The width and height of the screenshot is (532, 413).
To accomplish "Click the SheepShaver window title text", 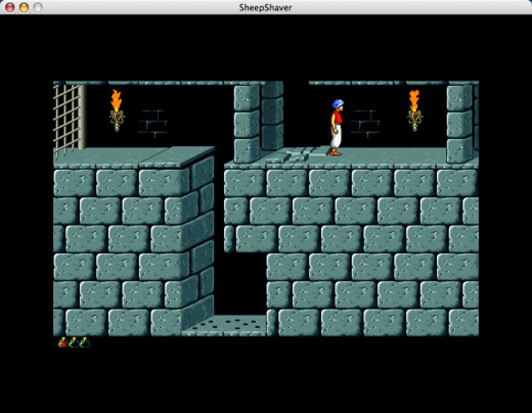I will click(266, 7).
